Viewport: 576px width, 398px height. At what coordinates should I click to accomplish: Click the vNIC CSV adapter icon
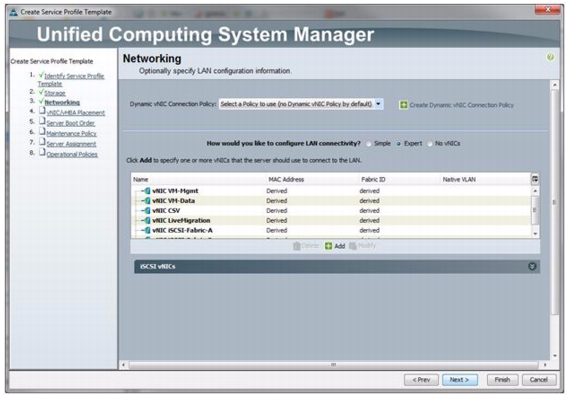[147, 211]
